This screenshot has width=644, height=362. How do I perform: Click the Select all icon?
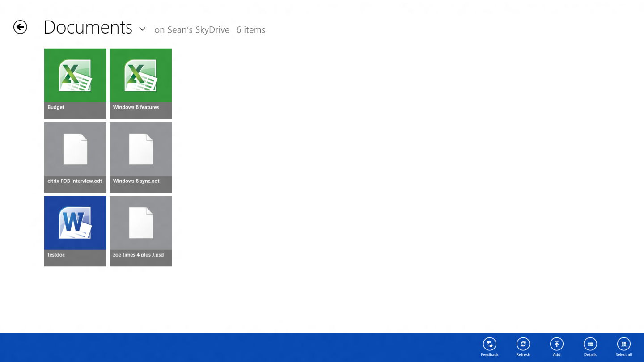623,344
